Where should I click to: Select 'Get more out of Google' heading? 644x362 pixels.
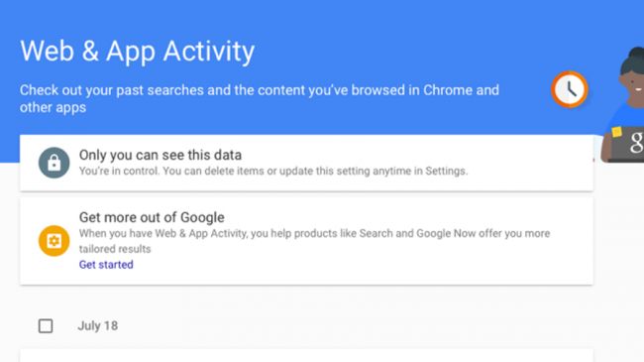click(152, 217)
